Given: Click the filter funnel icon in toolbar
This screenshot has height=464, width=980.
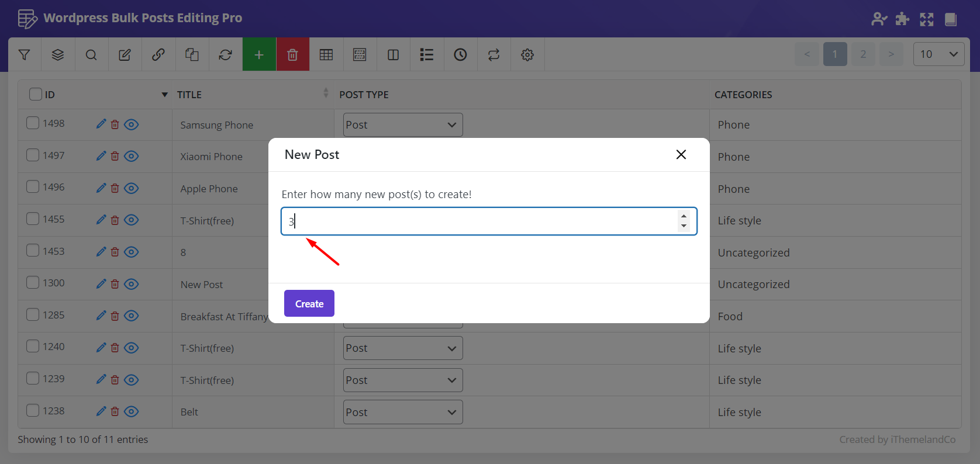Looking at the screenshot, I should tap(24, 54).
